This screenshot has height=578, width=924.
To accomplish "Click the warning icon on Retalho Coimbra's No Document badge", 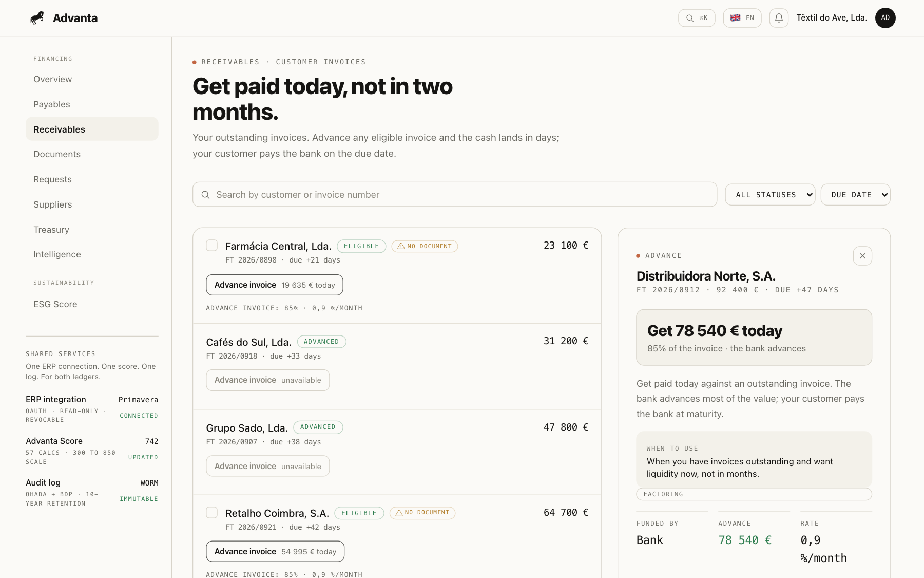I will pyautogui.click(x=399, y=513).
